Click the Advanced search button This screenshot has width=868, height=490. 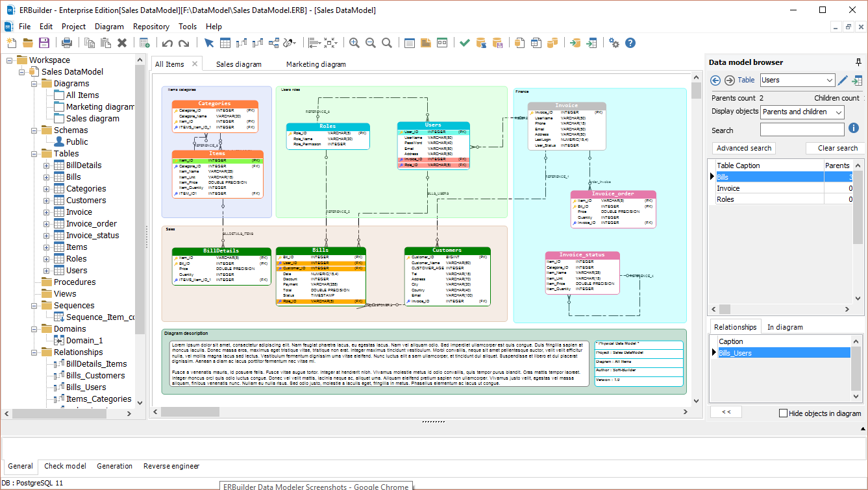coord(743,148)
